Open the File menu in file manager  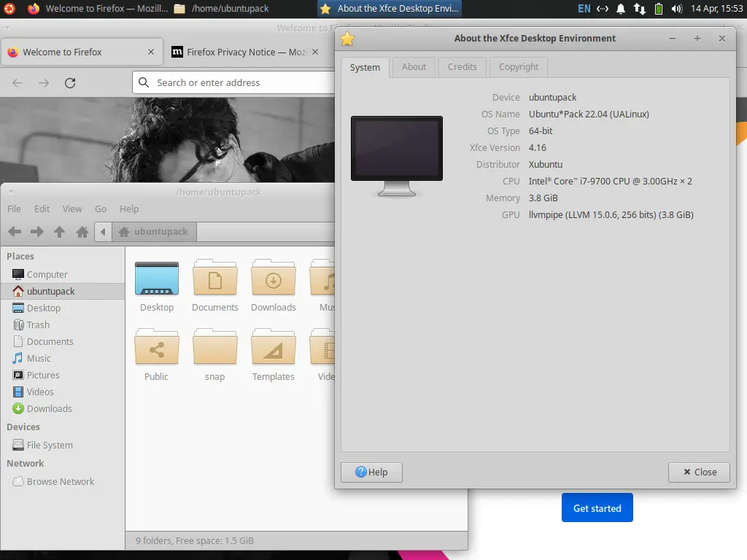pos(14,209)
